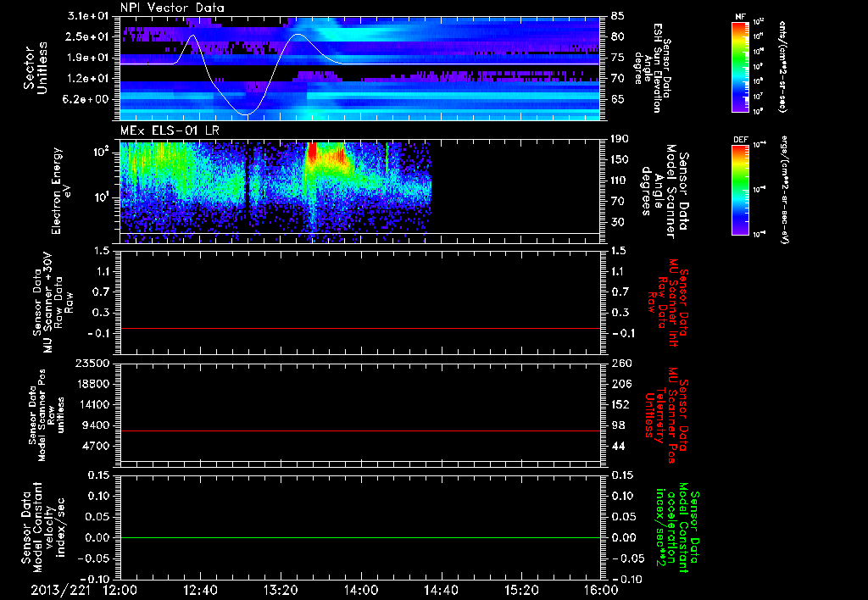Click the '30' scanner angle axis value
Viewport: 868px width, 600px height.
(618, 222)
